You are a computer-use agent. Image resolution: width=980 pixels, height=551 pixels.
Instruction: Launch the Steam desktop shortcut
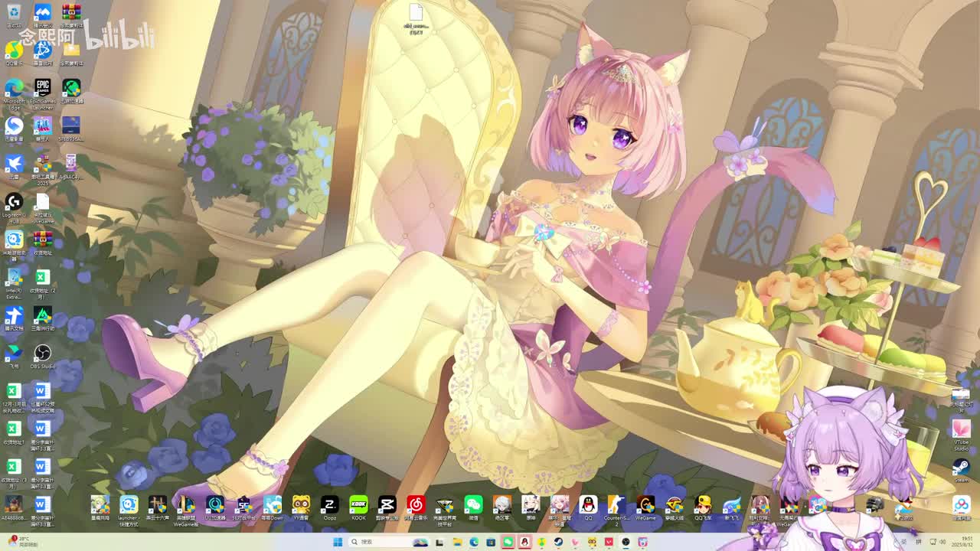pos(962,470)
